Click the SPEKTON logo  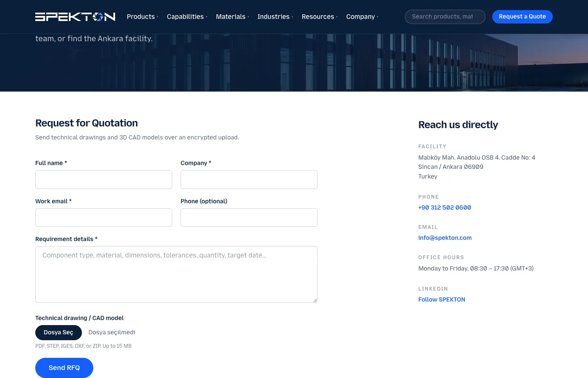[75, 17]
